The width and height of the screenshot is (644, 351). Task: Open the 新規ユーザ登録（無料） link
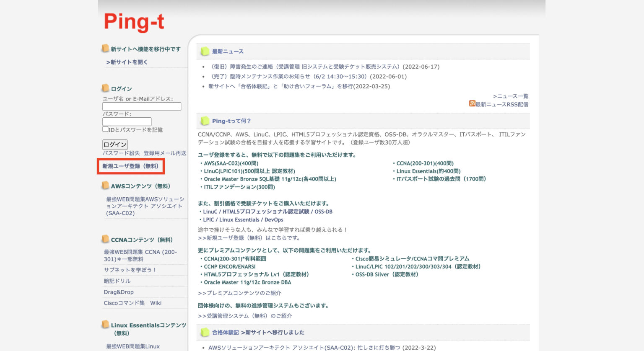(x=131, y=166)
